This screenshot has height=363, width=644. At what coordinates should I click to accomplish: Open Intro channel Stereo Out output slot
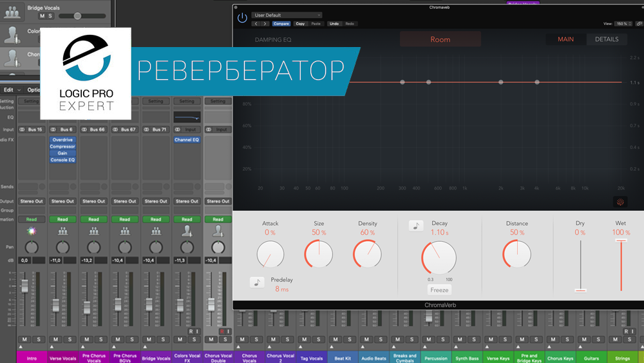32,201
